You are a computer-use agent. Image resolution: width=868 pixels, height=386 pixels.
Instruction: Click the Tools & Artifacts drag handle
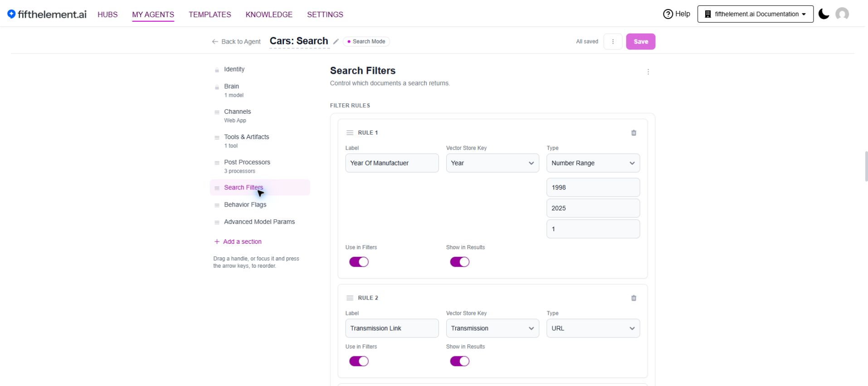(217, 138)
